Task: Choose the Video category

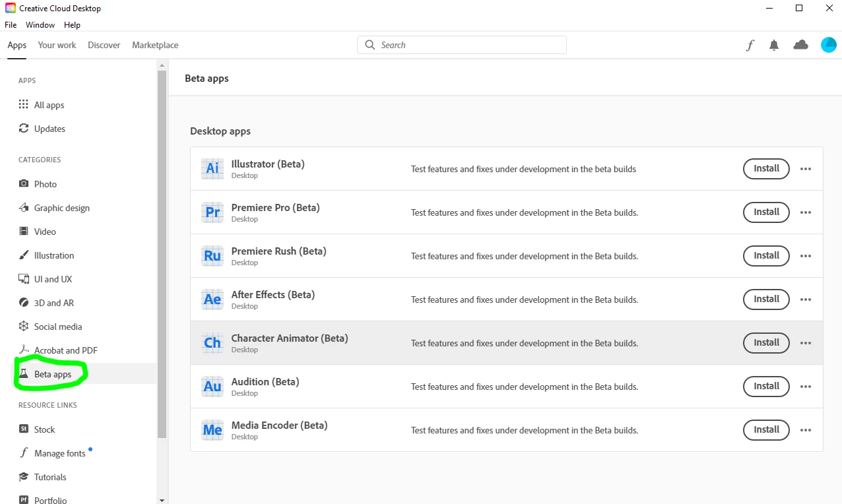Action: pyautogui.click(x=37, y=232)
